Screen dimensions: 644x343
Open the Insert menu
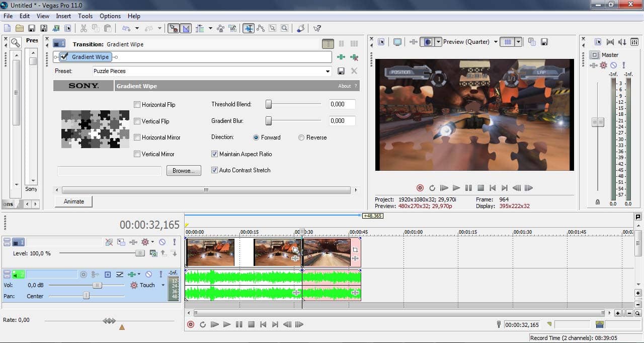(x=63, y=16)
